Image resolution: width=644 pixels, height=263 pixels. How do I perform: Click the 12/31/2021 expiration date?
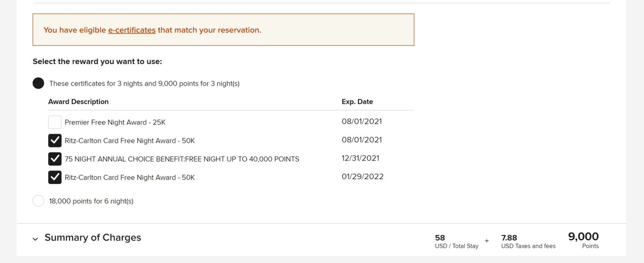point(361,158)
